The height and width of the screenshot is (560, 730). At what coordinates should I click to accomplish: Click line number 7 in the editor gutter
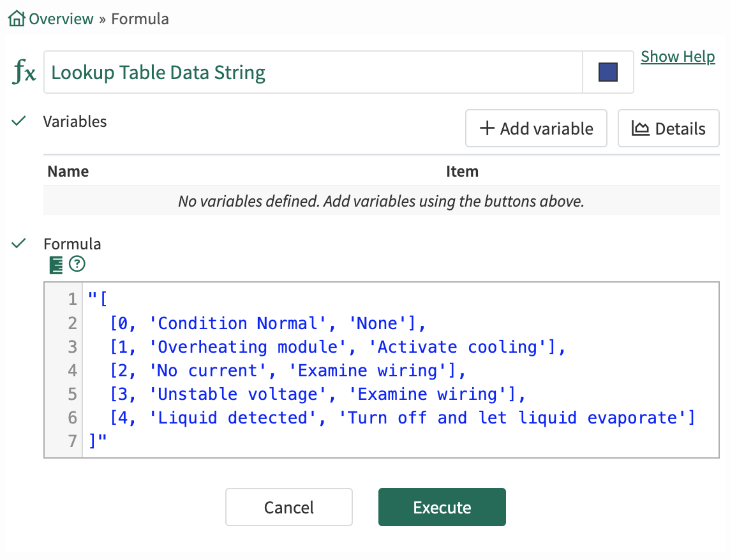[72, 441]
